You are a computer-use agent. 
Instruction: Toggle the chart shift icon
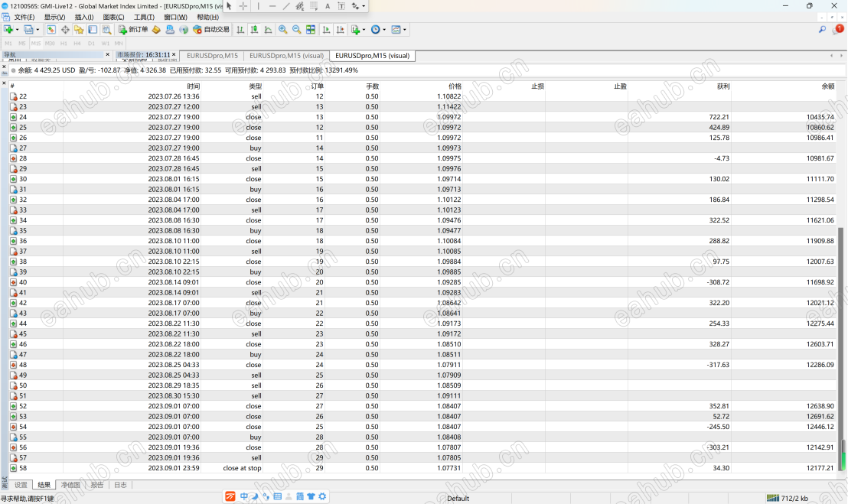pyautogui.click(x=340, y=30)
